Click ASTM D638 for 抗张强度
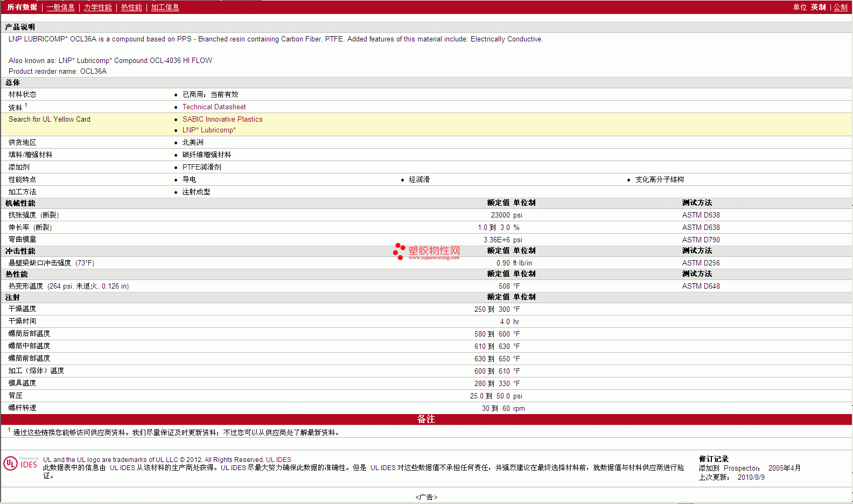This screenshot has width=853, height=504. (701, 215)
